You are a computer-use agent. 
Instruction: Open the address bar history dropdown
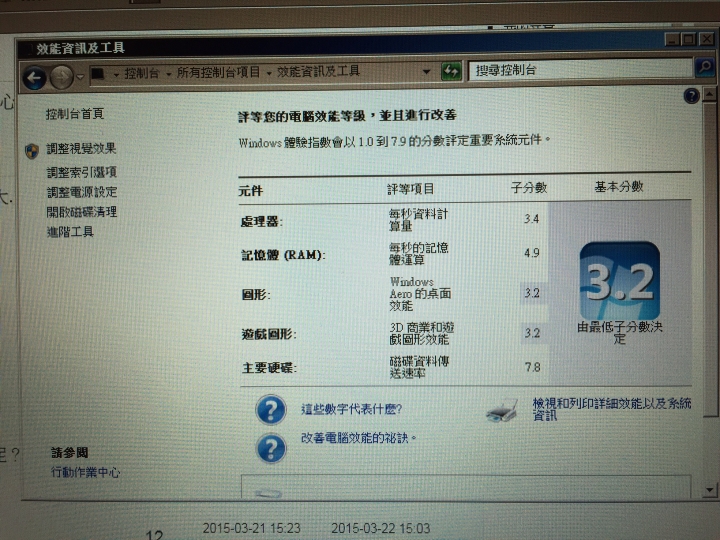(426, 72)
